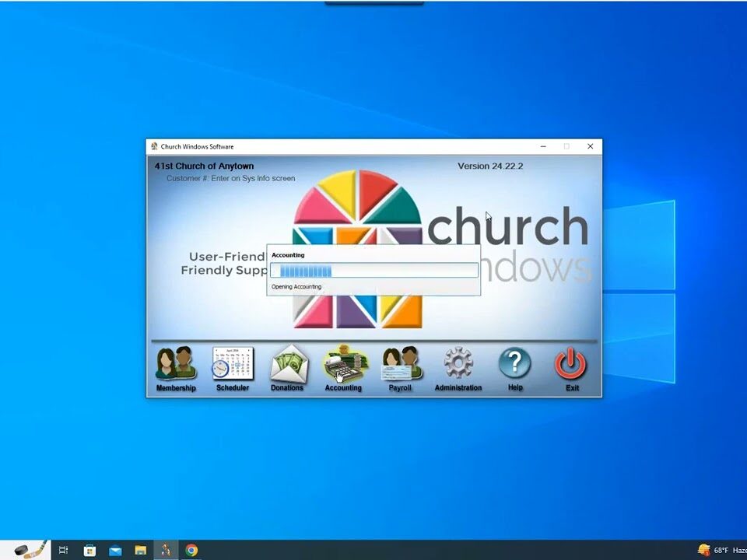The image size is (747, 560).
Task: Select the Church Windows taskbar icon
Action: point(166,551)
